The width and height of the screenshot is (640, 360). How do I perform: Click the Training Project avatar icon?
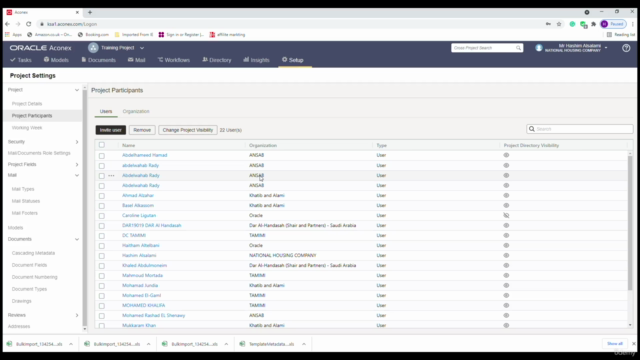pos(93,48)
